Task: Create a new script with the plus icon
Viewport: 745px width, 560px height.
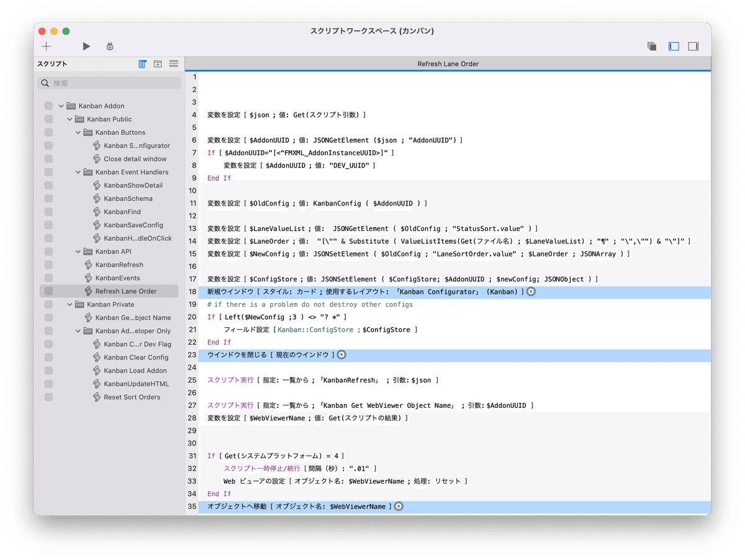Action: tap(46, 46)
